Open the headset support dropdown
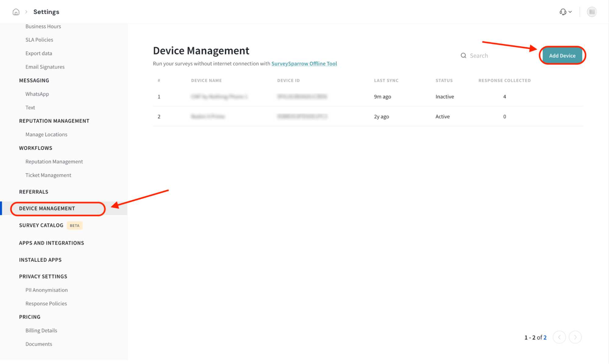 565,12
